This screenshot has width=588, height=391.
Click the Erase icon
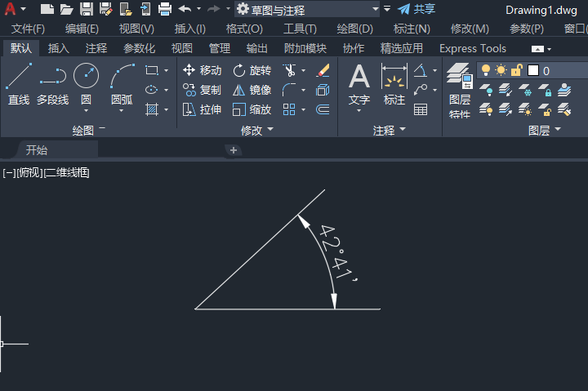point(323,70)
